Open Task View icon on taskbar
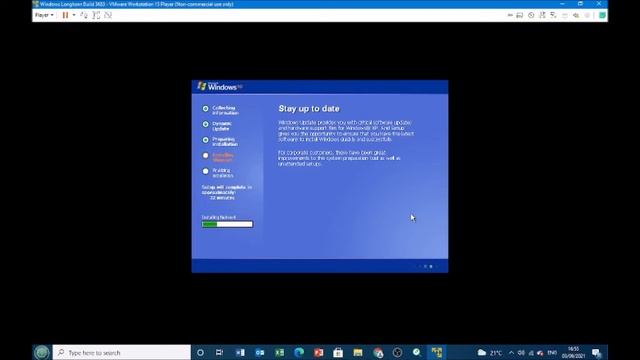The width and height of the screenshot is (640, 360). [x=219, y=352]
